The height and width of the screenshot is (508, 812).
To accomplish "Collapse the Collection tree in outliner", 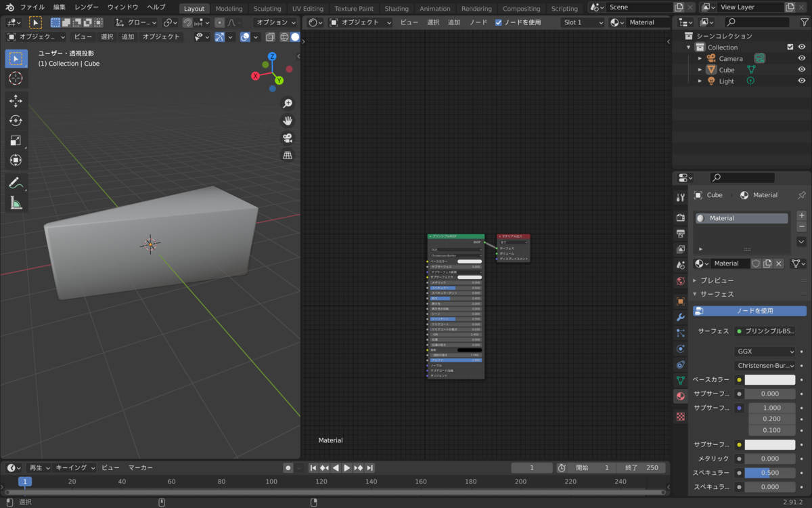I will coord(689,47).
